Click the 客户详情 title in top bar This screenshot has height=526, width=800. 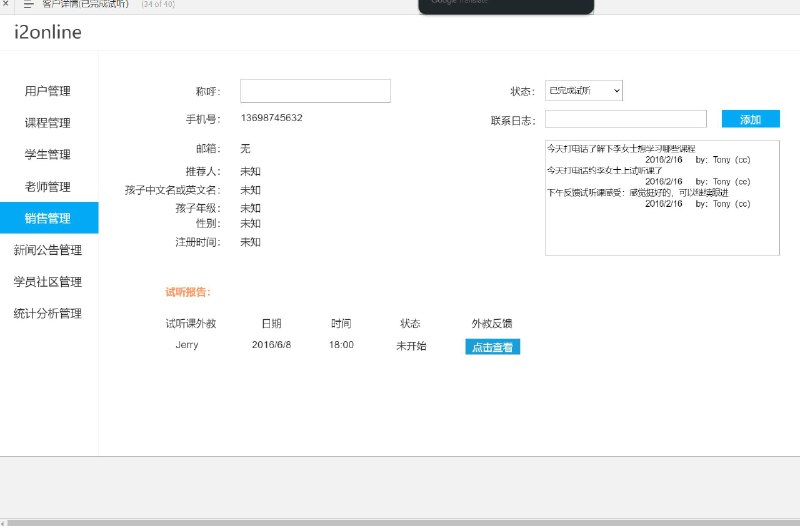[x=85, y=4]
